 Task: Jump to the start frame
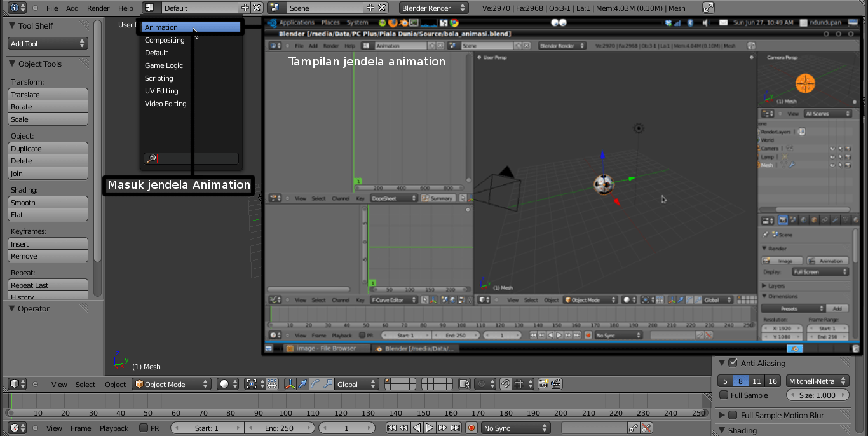click(392, 428)
